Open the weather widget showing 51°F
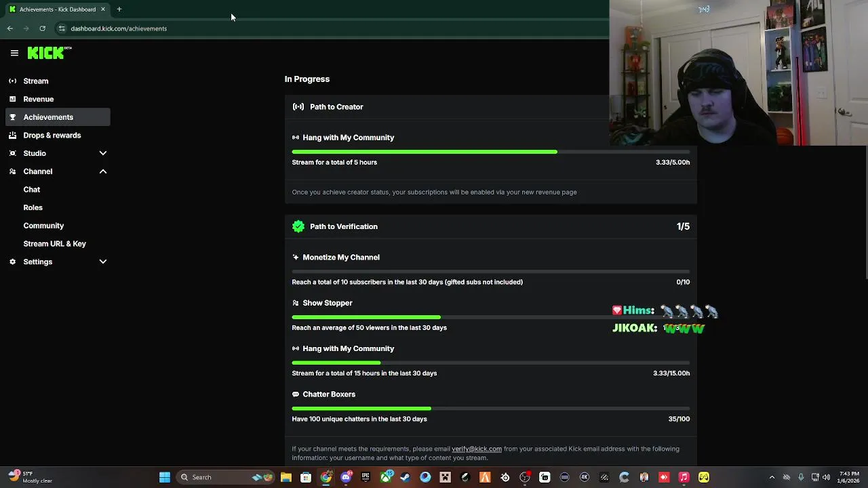This screenshot has width=868, height=488. (31, 477)
